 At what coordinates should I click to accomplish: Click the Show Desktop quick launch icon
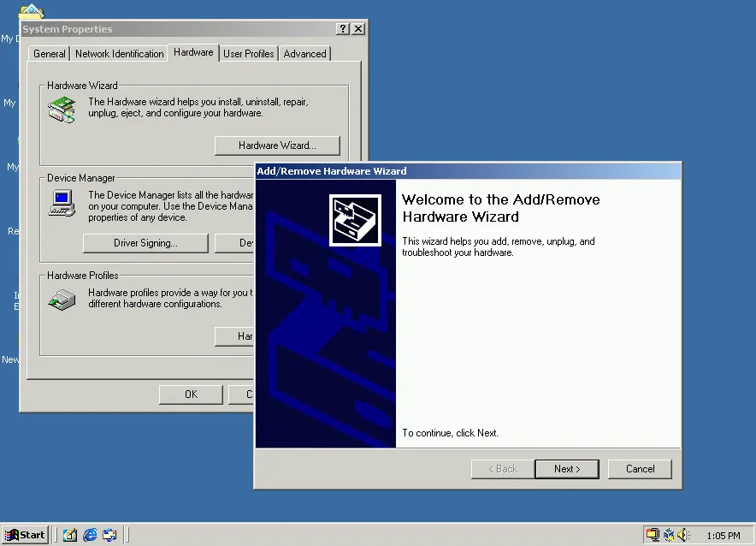[x=69, y=534]
